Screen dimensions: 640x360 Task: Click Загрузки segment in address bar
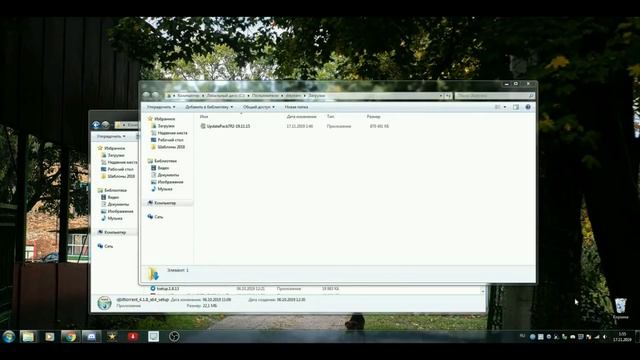coord(317,96)
